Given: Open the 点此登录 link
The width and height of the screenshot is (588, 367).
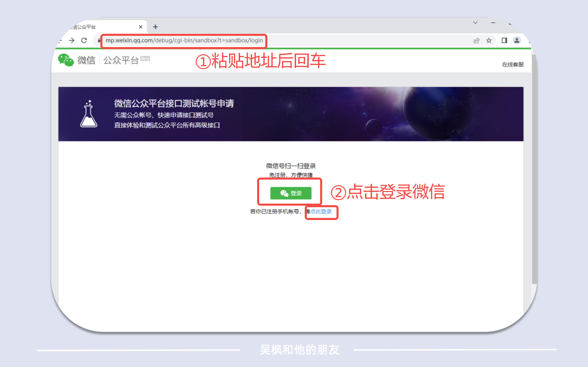Looking at the screenshot, I should tap(321, 211).
